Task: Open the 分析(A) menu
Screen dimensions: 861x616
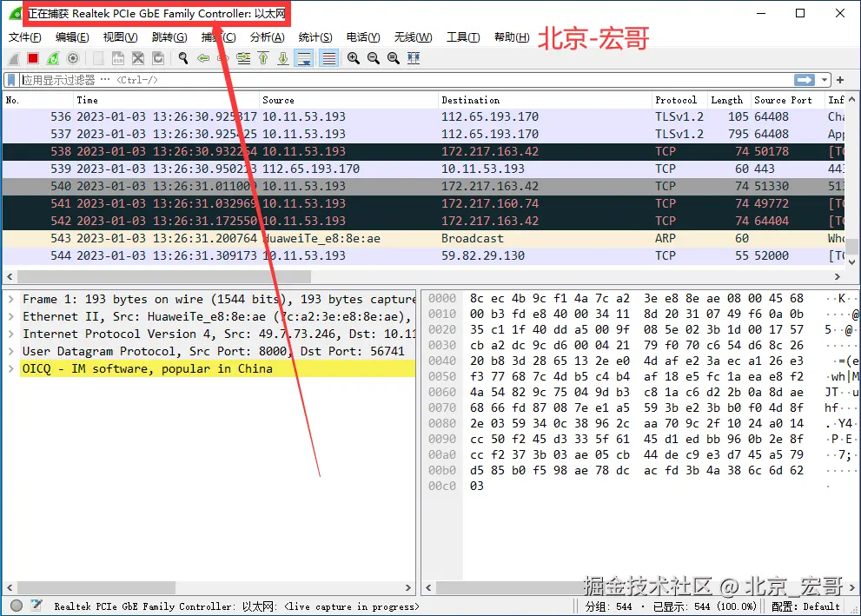Action: tap(267, 37)
